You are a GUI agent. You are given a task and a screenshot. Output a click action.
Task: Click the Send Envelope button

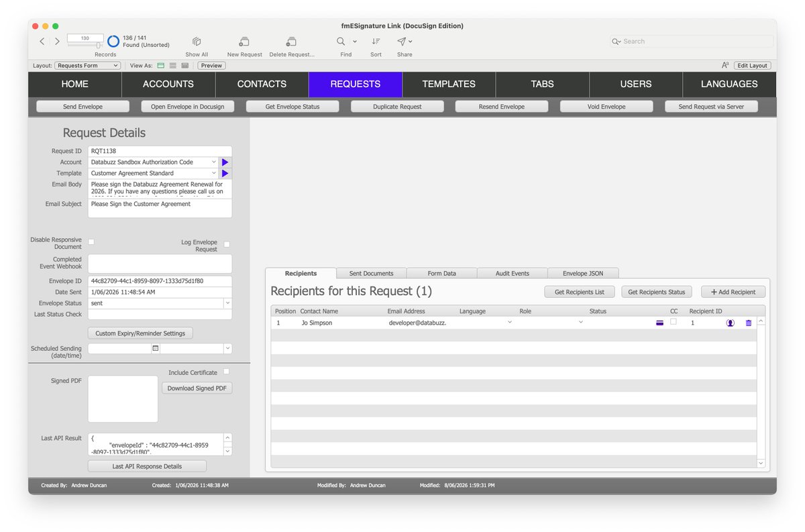click(x=83, y=107)
